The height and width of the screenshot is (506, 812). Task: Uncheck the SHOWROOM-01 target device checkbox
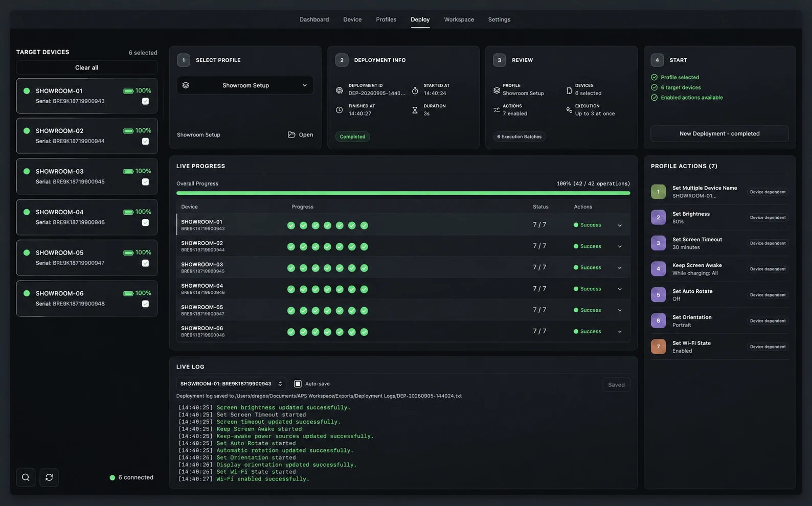tap(145, 101)
